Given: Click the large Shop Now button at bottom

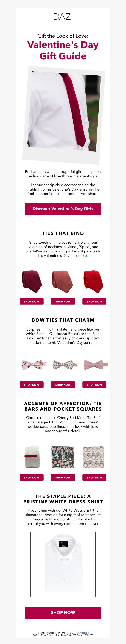Looking at the screenshot, I should (x=63, y=613).
